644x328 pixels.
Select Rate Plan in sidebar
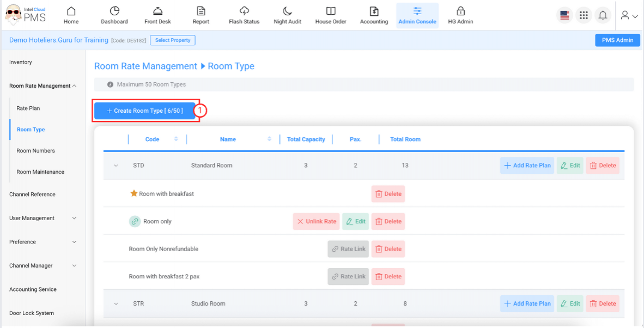(x=28, y=108)
